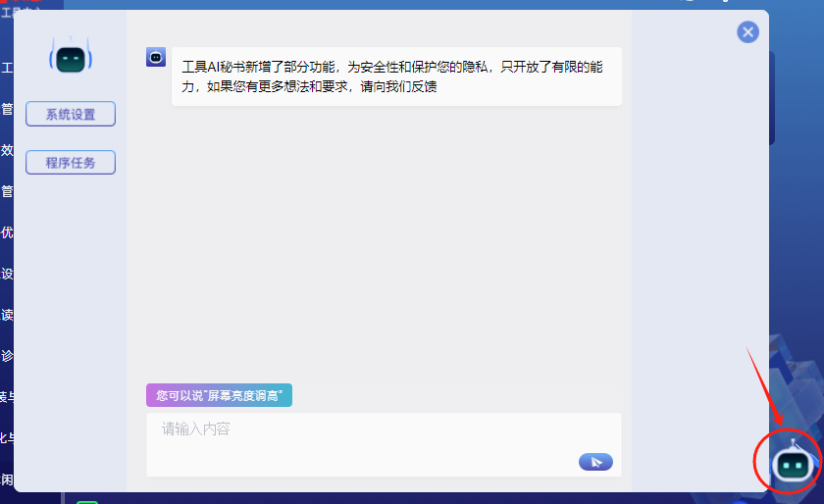Open 系统设置 (System Settings)
The width and height of the screenshot is (824, 504).
pos(71,114)
